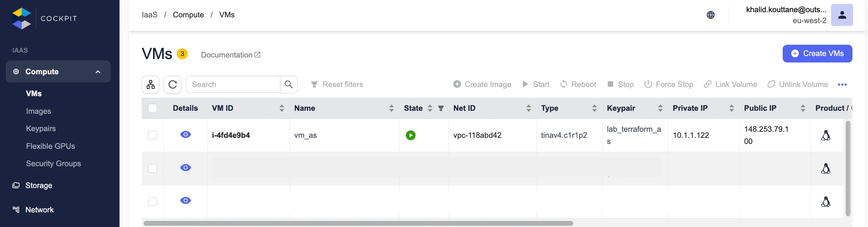Click the Cockpit logo
This screenshot has width=868, height=227.
tap(22, 19)
